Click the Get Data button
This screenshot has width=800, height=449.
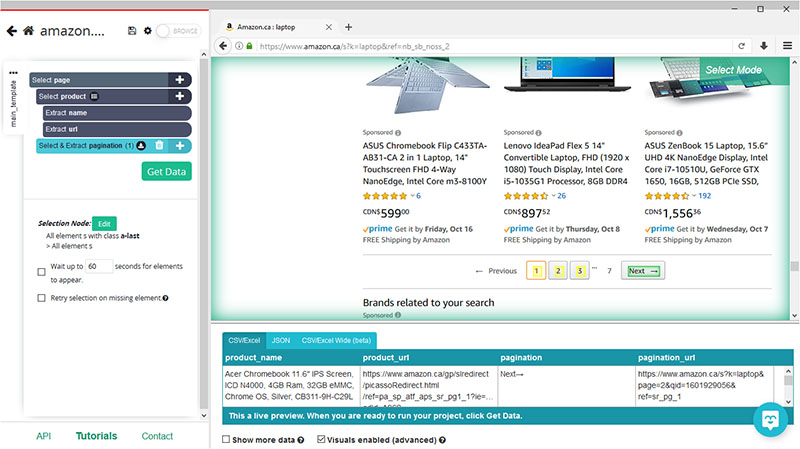point(166,171)
